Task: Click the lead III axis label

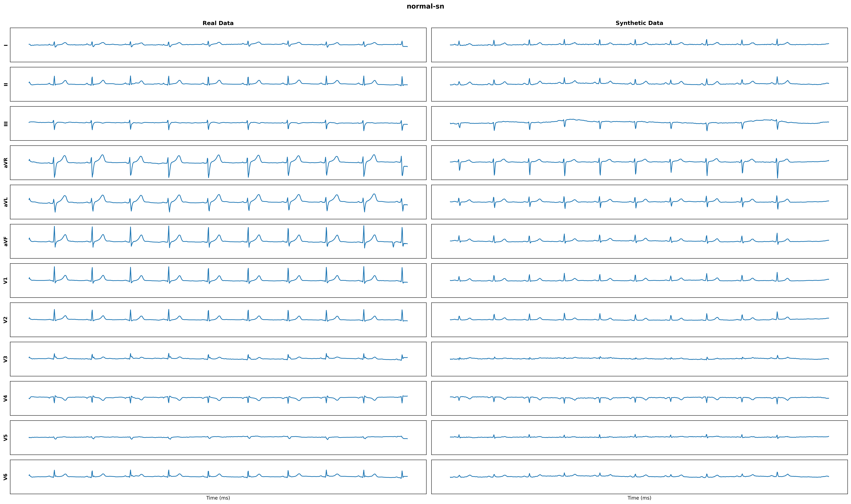Action: [5, 124]
